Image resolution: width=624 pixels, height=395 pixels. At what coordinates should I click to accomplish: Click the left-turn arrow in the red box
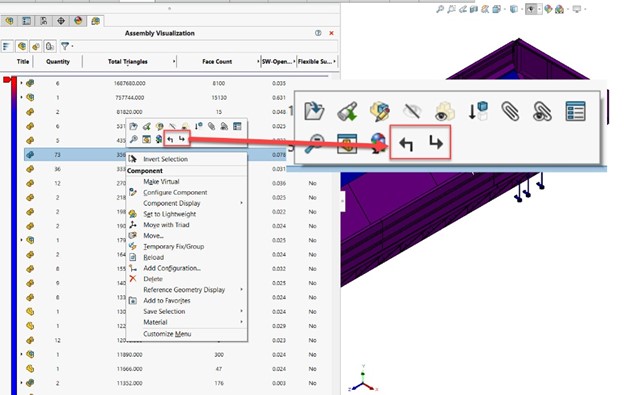(x=406, y=144)
